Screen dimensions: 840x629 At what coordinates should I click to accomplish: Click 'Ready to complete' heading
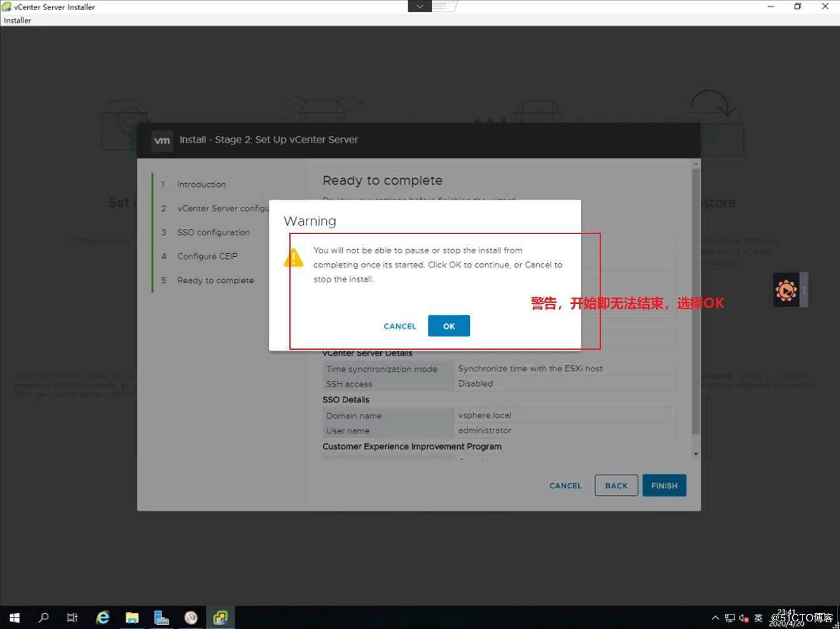382,181
